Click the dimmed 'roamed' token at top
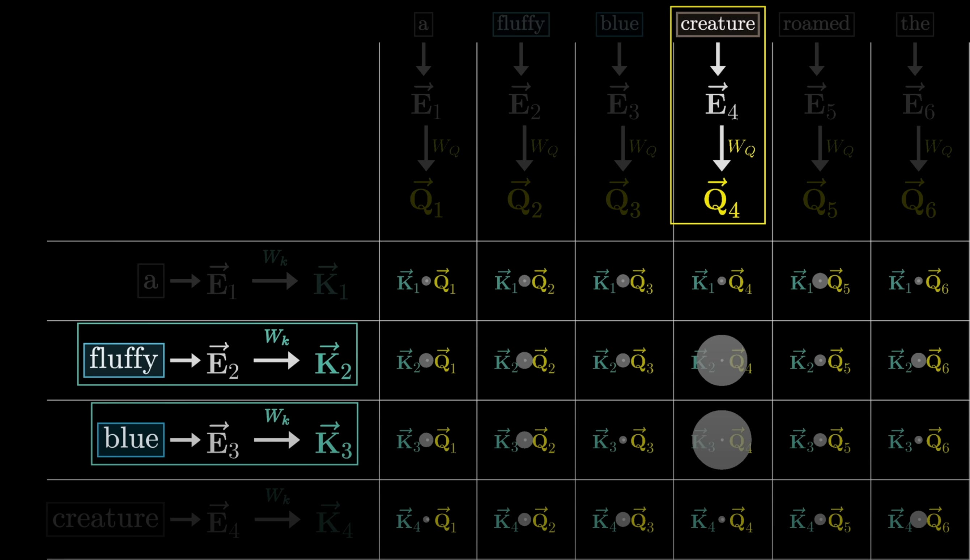The width and height of the screenshot is (970, 560). coord(816,24)
